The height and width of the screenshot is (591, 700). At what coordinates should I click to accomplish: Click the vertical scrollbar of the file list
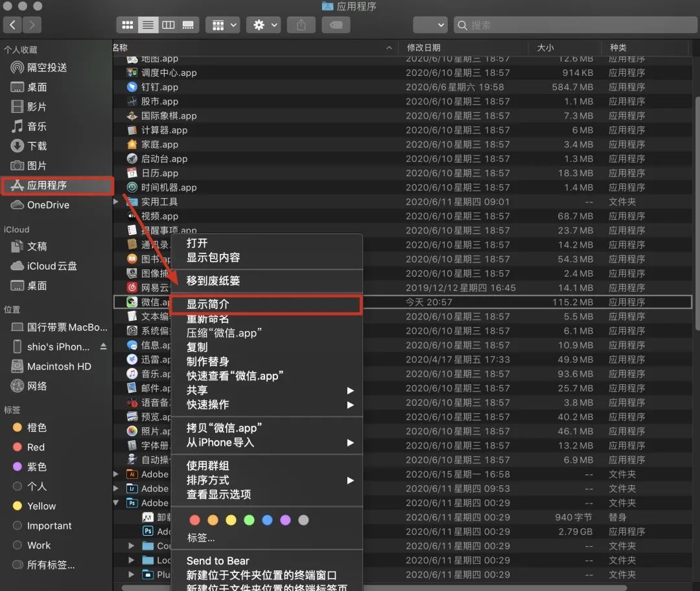pos(697,213)
